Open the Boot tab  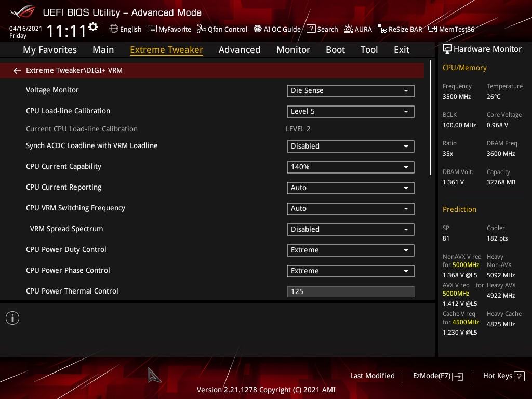(x=335, y=50)
